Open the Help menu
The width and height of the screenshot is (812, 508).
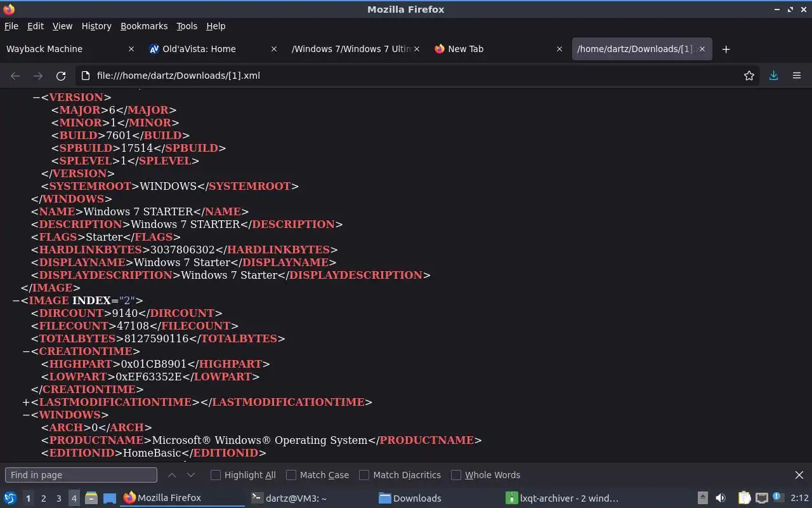[216, 26]
